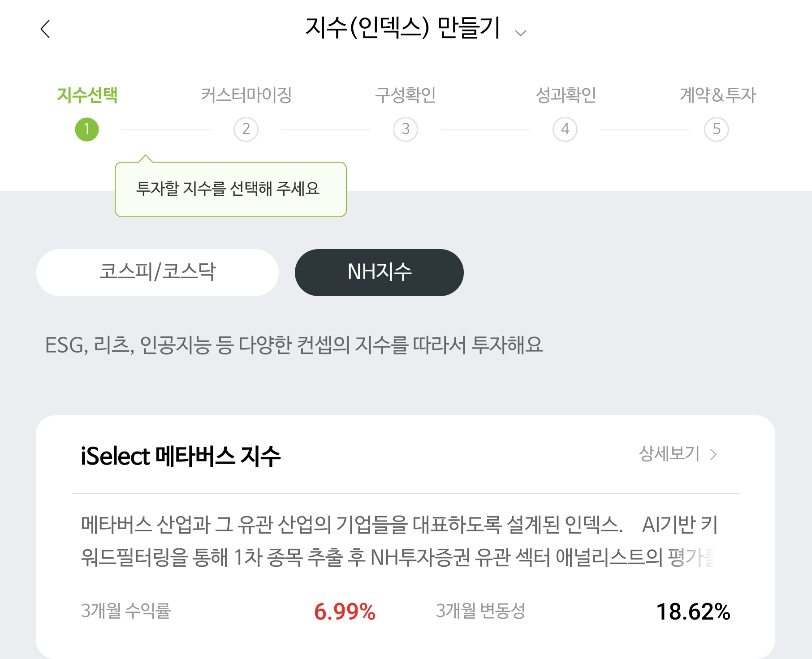This screenshot has width=812, height=659.
Task: Open the 계약&투자 step label
Action: [717, 95]
